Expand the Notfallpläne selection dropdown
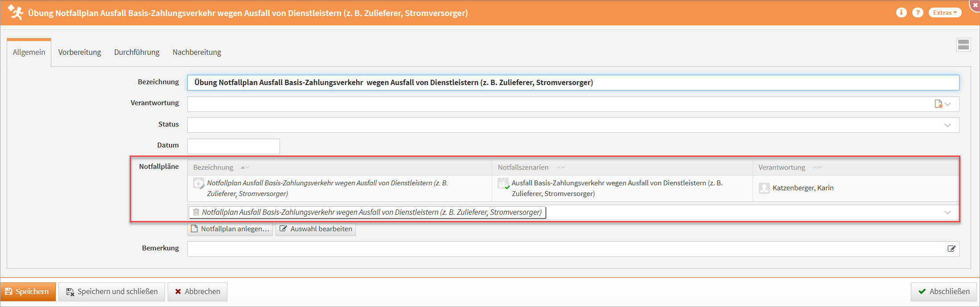This screenshot has width=980, height=307. tap(947, 213)
